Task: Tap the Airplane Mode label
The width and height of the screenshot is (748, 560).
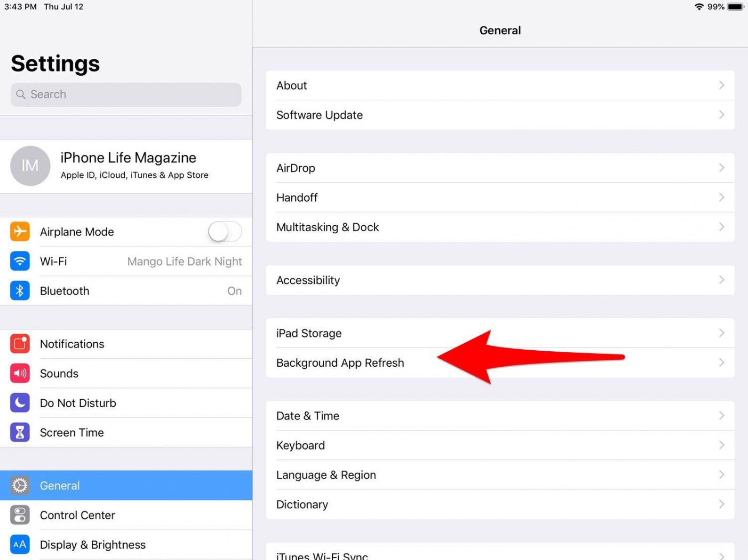Action: click(77, 232)
